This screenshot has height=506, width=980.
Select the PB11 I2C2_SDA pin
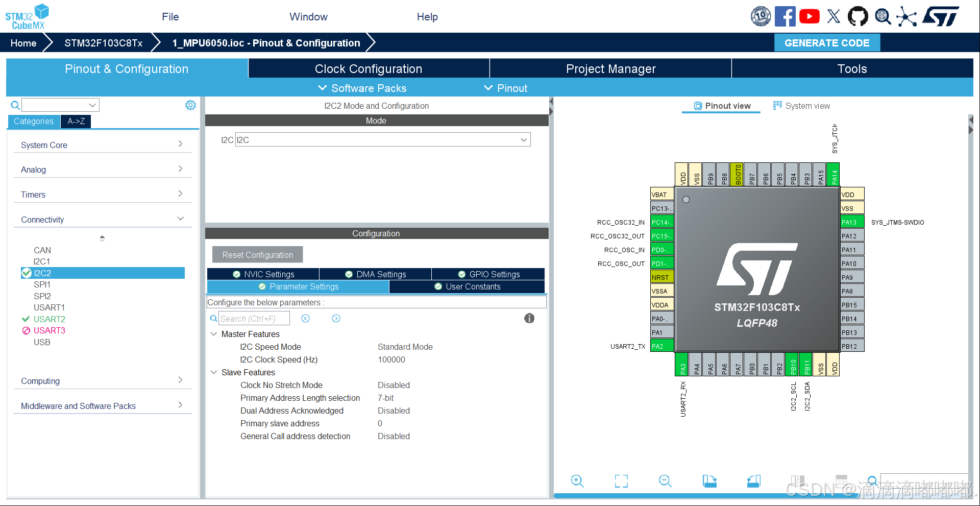tap(807, 365)
